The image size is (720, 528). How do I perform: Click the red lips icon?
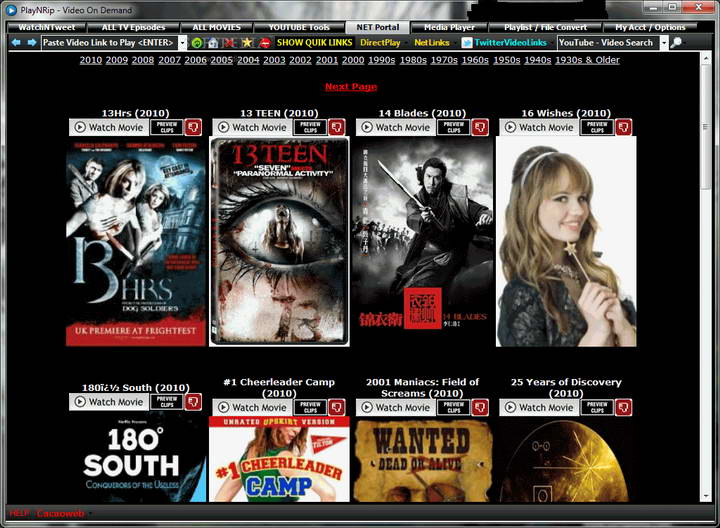coord(264,43)
